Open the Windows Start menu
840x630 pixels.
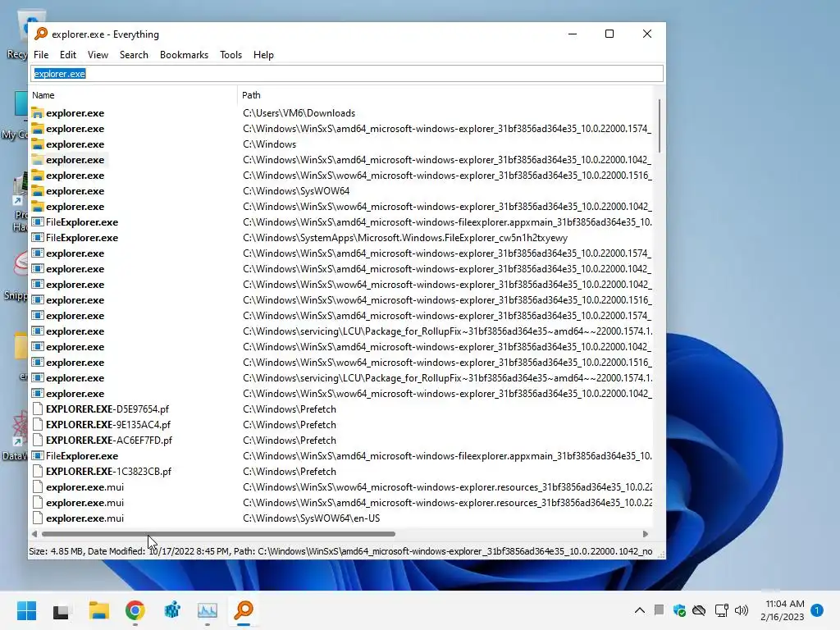click(26, 610)
